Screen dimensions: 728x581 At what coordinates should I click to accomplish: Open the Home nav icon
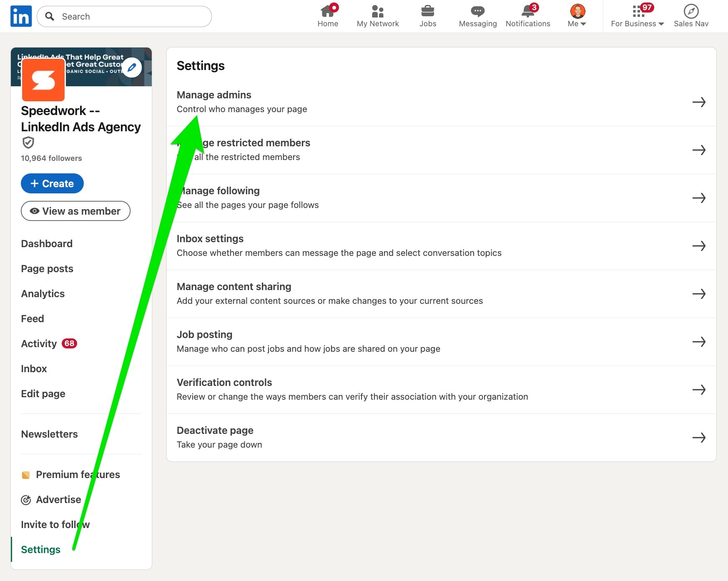point(328,16)
